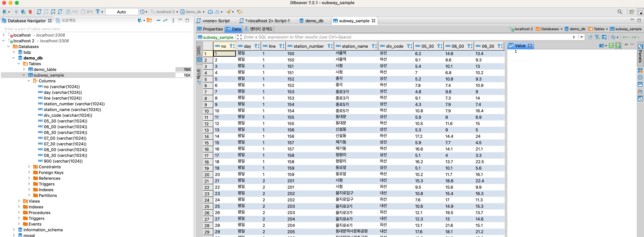644x237 pixels.
Task: Switch to the Properties tab
Action: 210,29
